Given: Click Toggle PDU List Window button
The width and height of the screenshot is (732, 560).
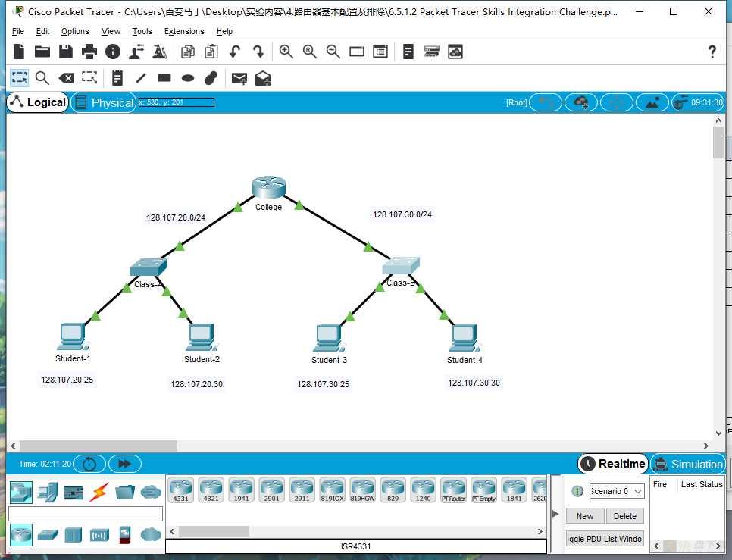Looking at the screenshot, I should point(605,539).
